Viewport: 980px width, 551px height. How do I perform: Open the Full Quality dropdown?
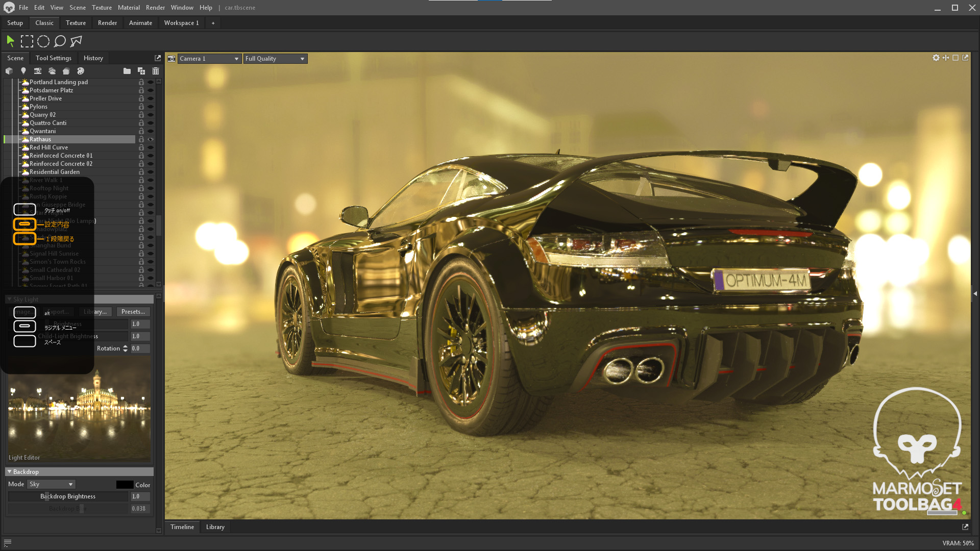click(x=275, y=59)
